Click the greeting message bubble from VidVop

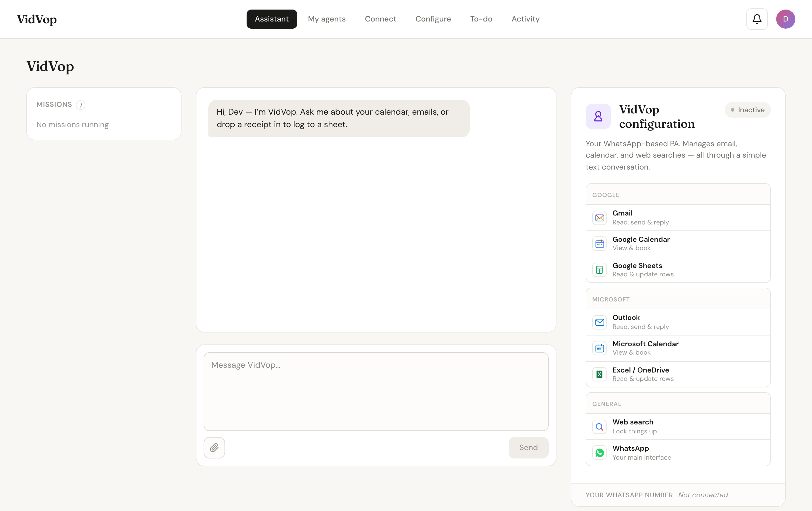339,118
